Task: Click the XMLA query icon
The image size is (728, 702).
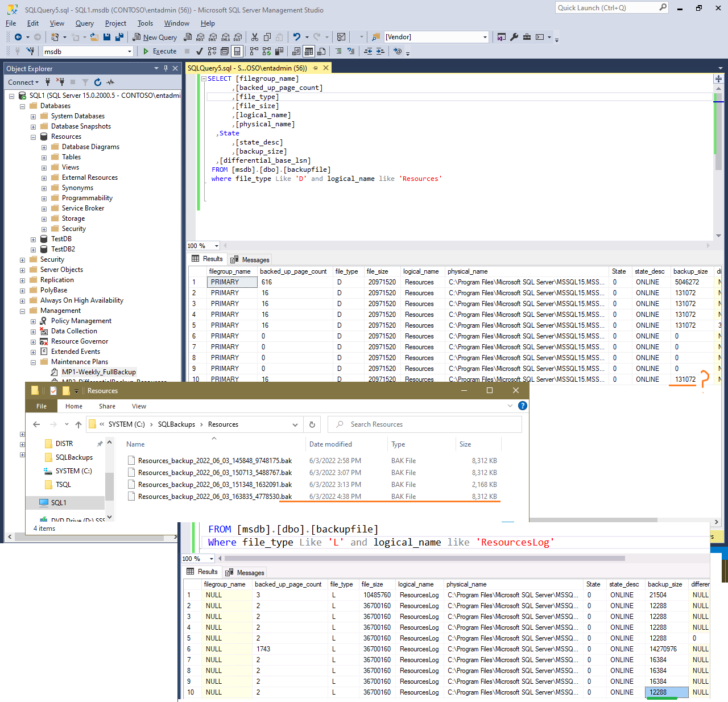Action: pos(225,37)
